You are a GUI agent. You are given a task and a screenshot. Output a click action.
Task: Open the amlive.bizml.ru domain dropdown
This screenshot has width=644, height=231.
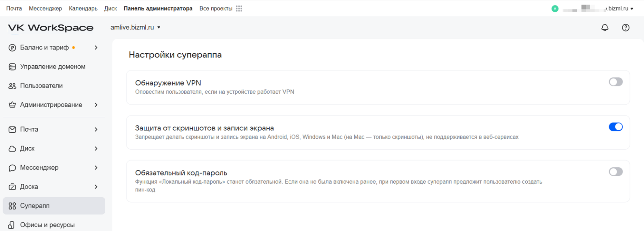[x=135, y=28]
